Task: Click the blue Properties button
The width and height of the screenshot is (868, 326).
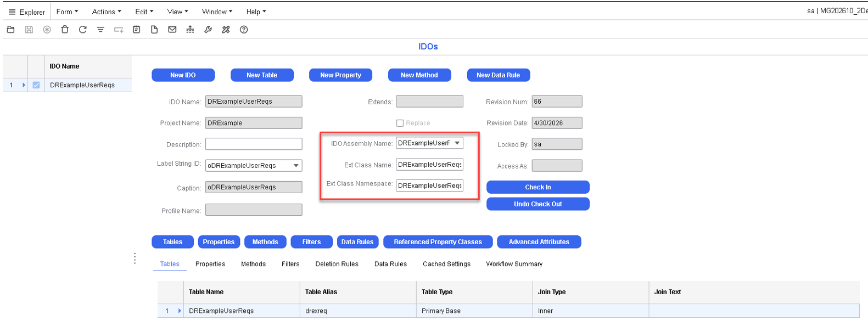Action: [x=219, y=242]
